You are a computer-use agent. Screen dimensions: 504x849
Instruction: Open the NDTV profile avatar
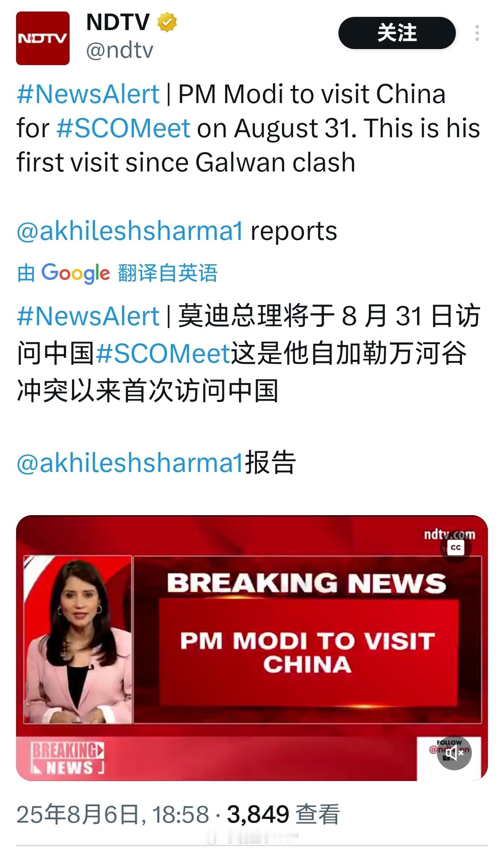[43, 38]
